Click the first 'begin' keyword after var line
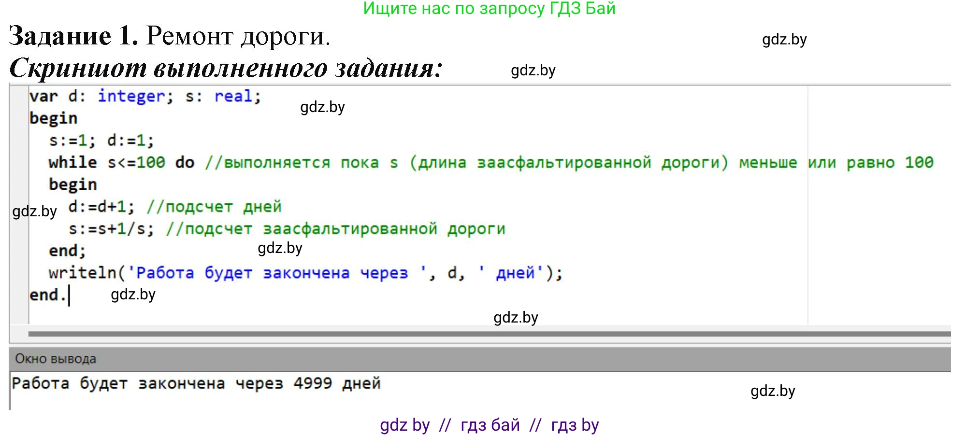 pos(53,118)
